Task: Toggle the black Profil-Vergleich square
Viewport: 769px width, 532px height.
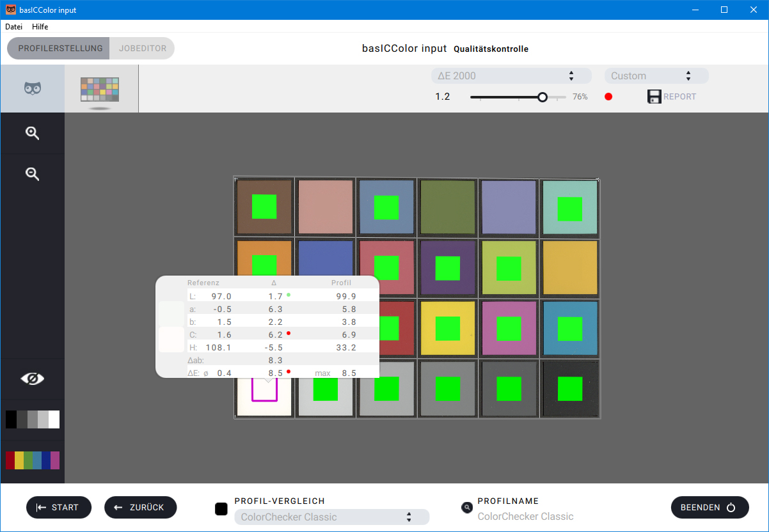Action: click(221, 509)
